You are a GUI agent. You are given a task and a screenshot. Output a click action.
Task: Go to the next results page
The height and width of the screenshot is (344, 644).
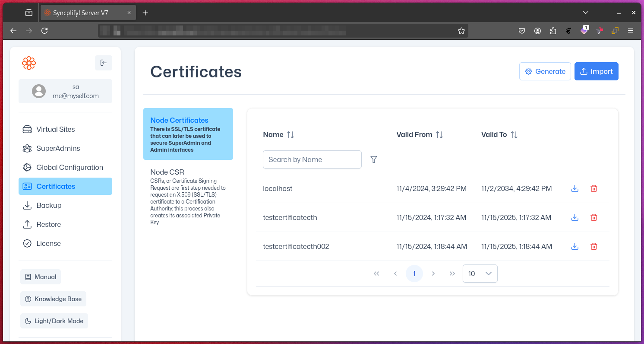click(433, 273)
